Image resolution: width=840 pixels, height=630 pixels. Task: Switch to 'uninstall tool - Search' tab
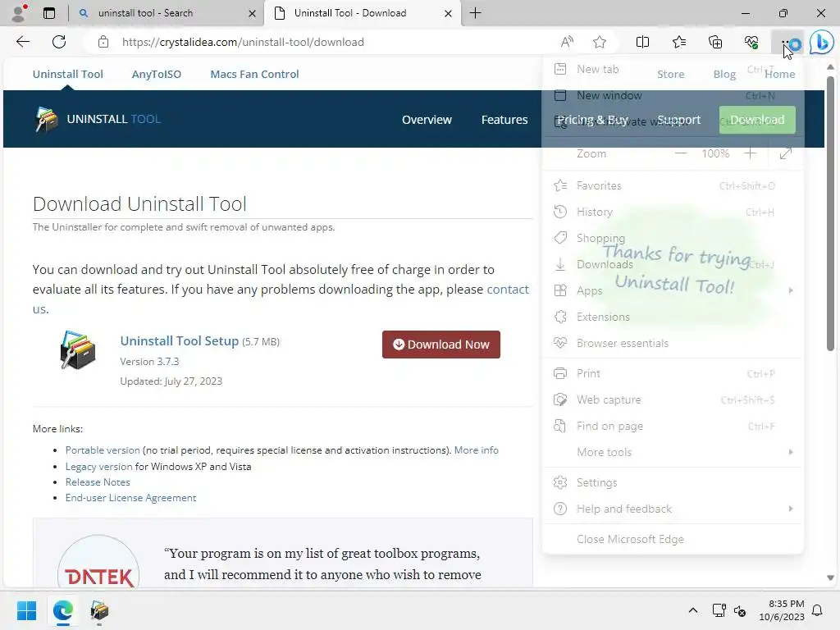(166, 13)
